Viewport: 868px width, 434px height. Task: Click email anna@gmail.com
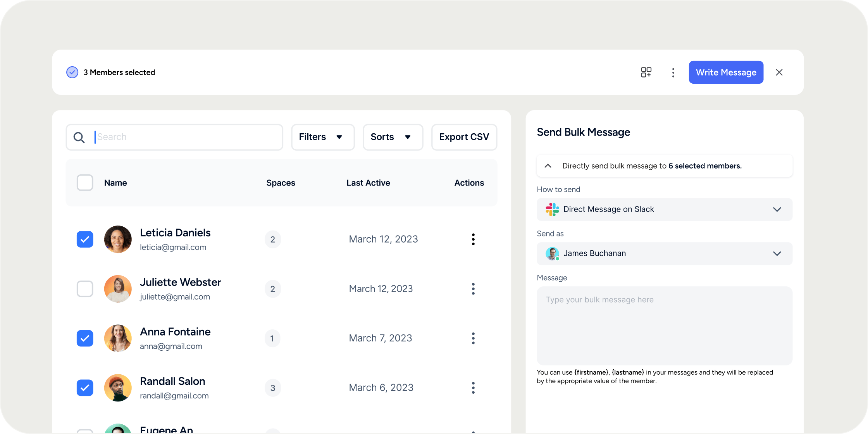tap(171, 346)
